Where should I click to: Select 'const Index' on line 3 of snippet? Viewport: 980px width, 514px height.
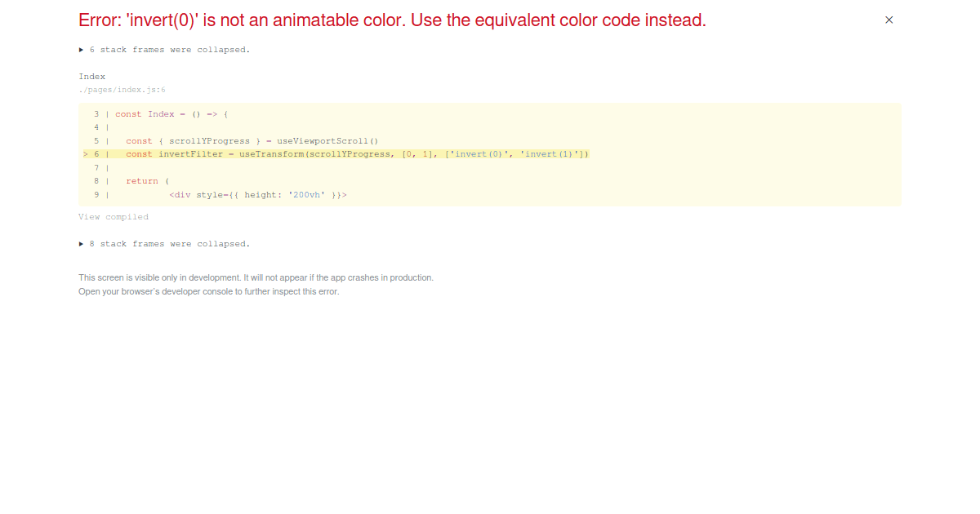(145, 113)
